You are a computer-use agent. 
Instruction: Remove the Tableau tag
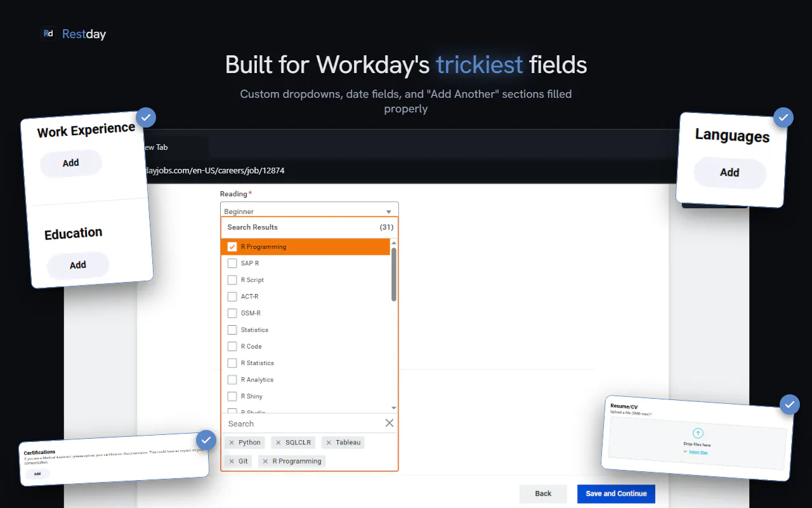point(329,443)
